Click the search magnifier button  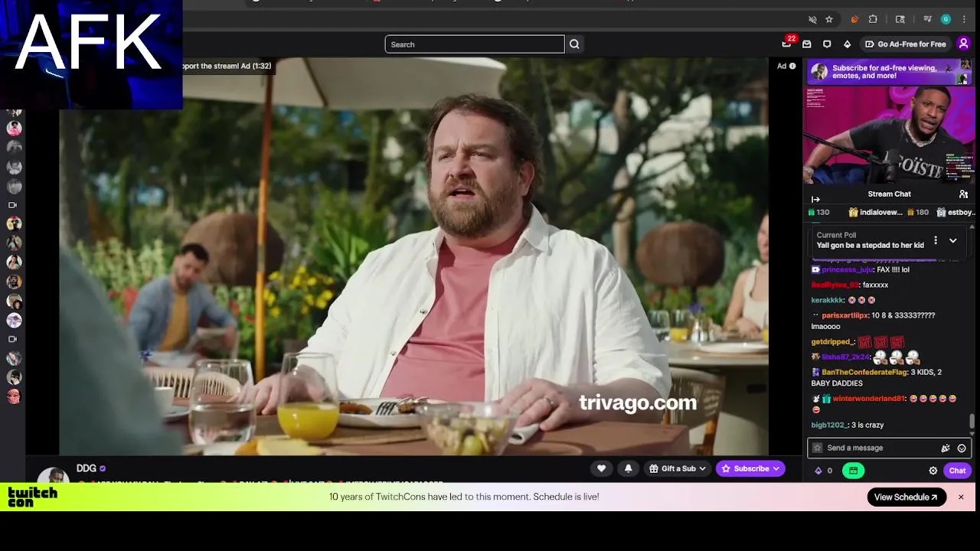tap(574, 44)
